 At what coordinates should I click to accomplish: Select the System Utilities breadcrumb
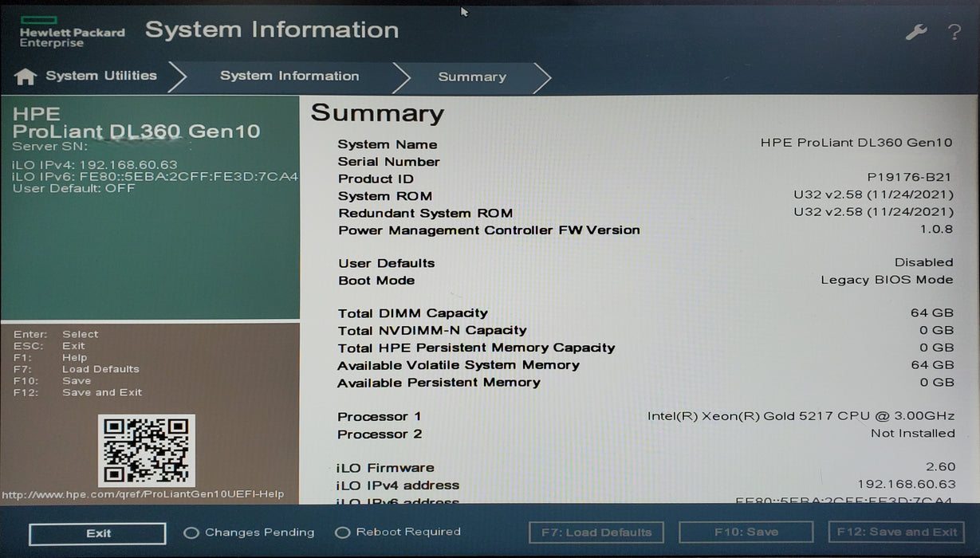click(101, 76)
